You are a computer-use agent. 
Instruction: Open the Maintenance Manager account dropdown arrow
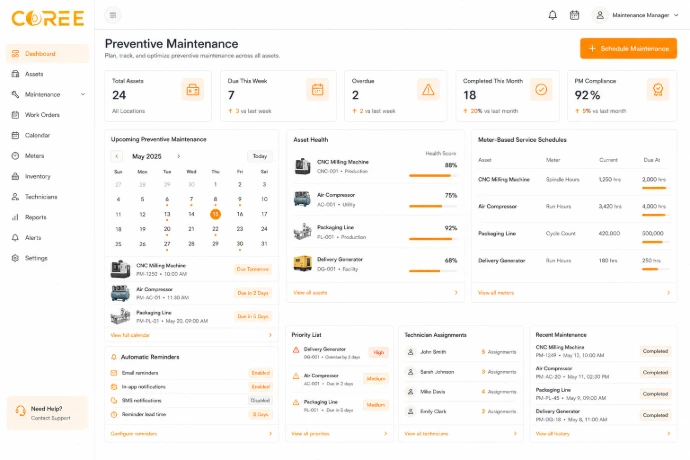676,15
